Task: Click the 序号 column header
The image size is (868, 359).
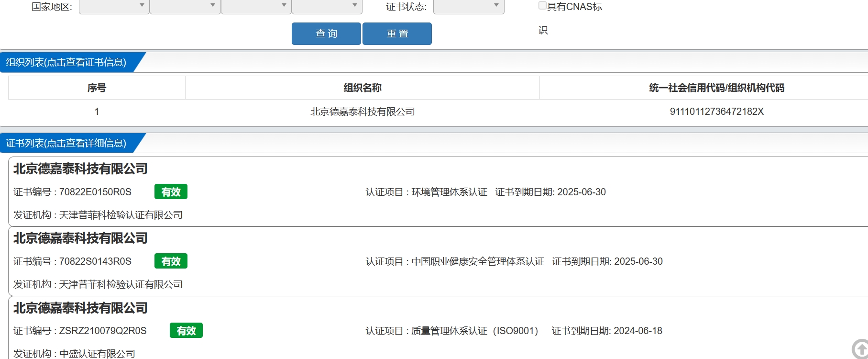Action: (97, 88)
